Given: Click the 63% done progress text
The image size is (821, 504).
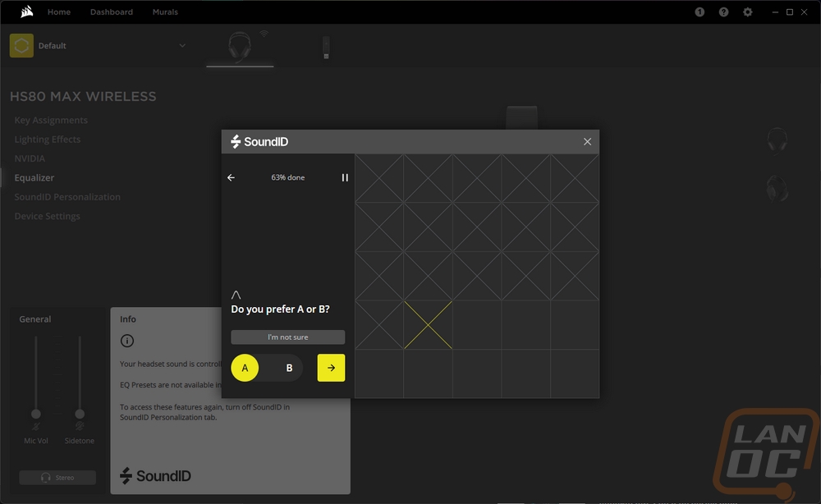Looking at the screenshot, I should pyautogui.click(x=288, y=177).
